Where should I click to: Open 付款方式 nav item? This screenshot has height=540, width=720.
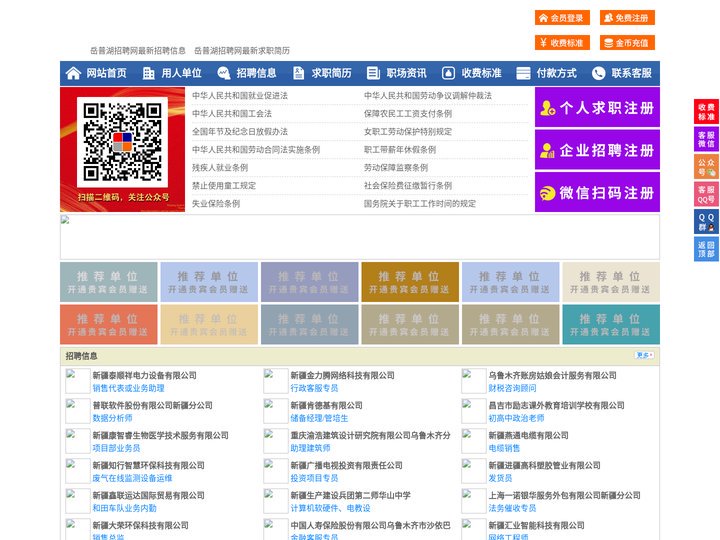pos(557,73)
